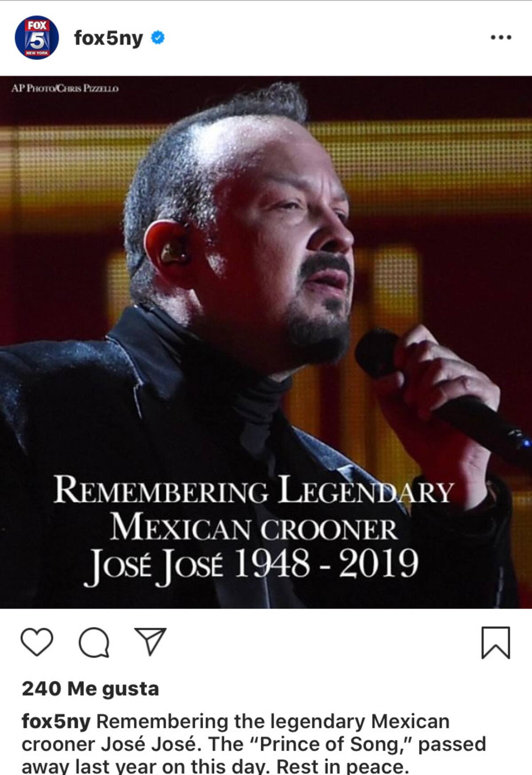Tap the earpiece in the photo
The image size is (532, 775).
pyautogui.click(x=174, y=252)
